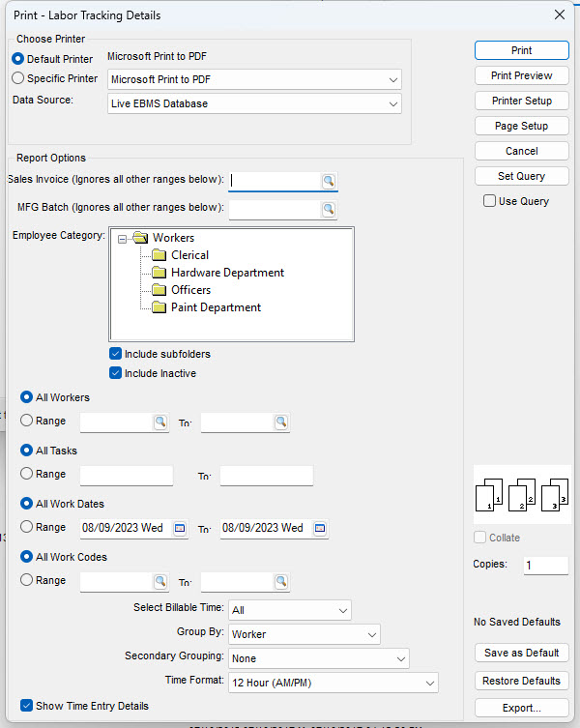Click the work codes range end lookup icon
This screenshot has height=728, width=580.
[280, 582]
